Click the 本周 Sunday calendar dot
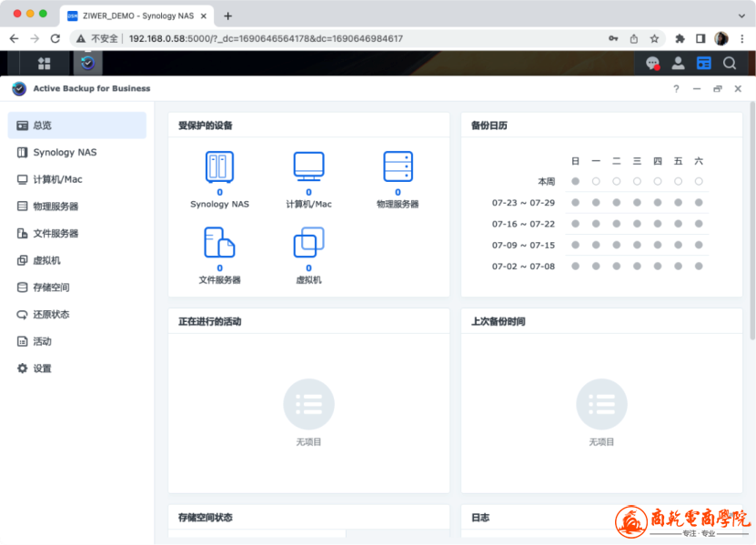The width and height of the screenshot is (756, 545). pos(575,181)
